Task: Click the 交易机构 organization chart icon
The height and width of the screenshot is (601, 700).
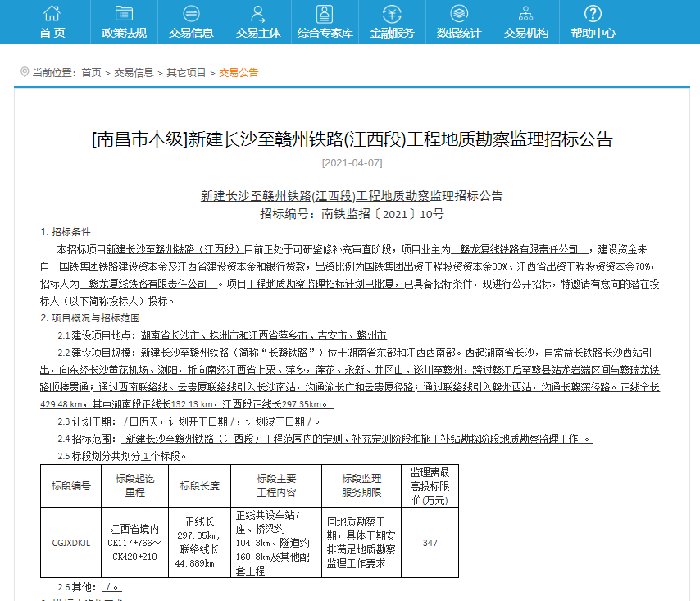Action: (x=525, y=13)
